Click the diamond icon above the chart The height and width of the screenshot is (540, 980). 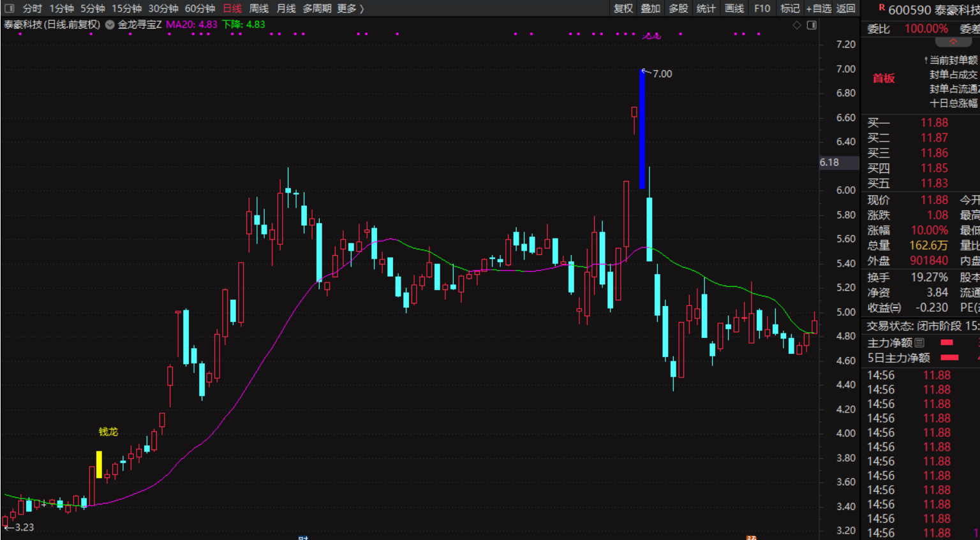[797, 25]
